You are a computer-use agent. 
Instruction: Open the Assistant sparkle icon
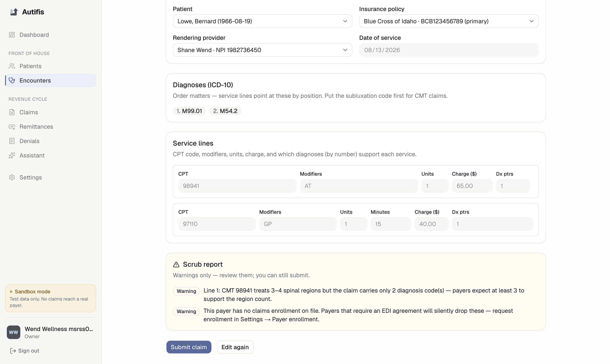tap(12, 155)
